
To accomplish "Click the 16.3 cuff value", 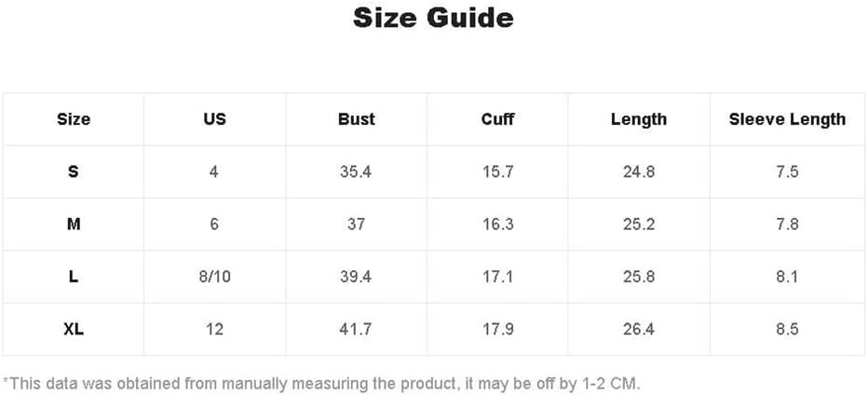I will [x=497, y=225].
